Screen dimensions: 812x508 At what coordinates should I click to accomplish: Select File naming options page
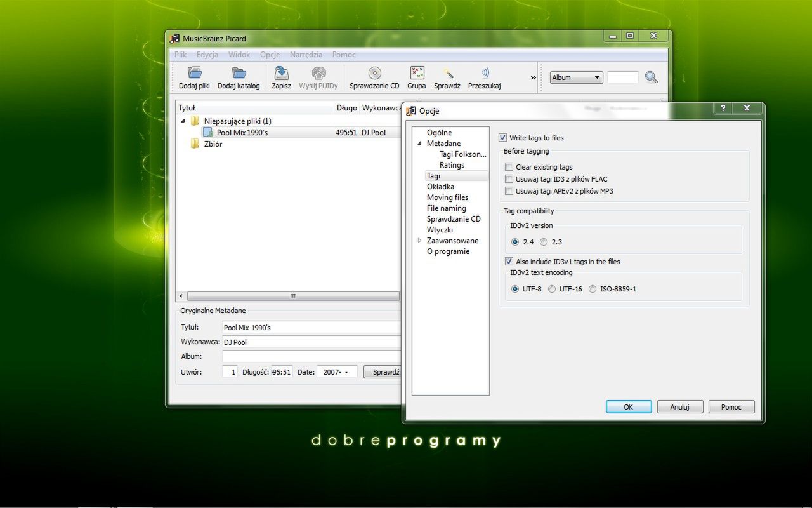(x=446, y=208)
